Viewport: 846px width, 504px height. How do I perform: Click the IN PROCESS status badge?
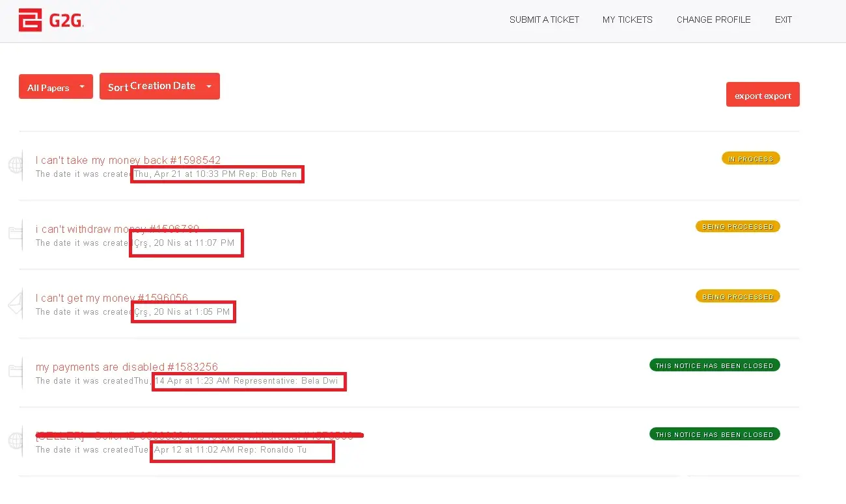point(750,159)
